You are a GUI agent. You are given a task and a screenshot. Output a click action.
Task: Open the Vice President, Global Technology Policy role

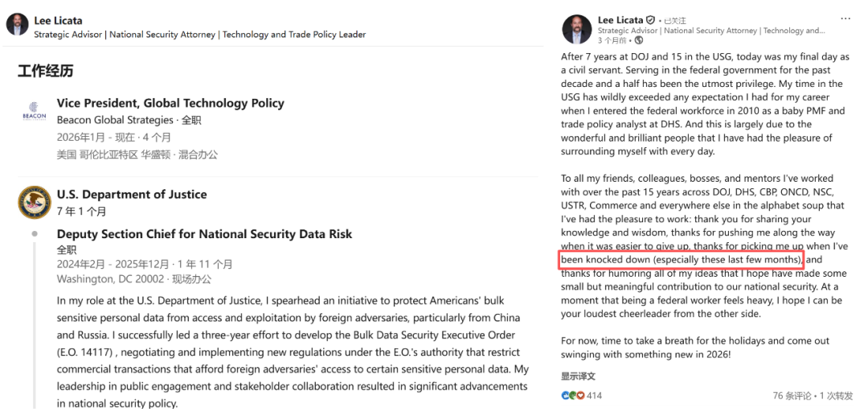170,103
